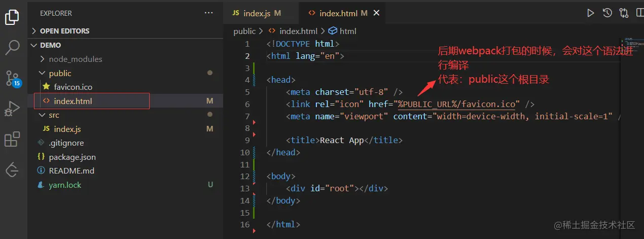Click the id="root" attribute in the div
This screenshot has width=644, height=239.
click(332, 188)
